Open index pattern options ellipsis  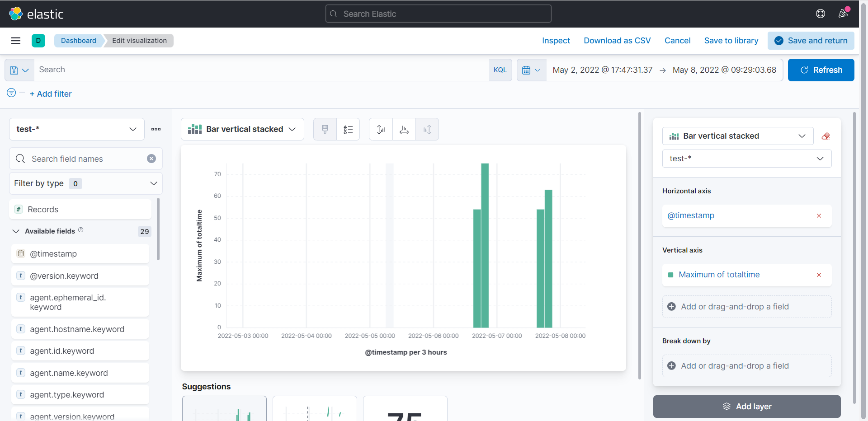click(x=156, y=129)
